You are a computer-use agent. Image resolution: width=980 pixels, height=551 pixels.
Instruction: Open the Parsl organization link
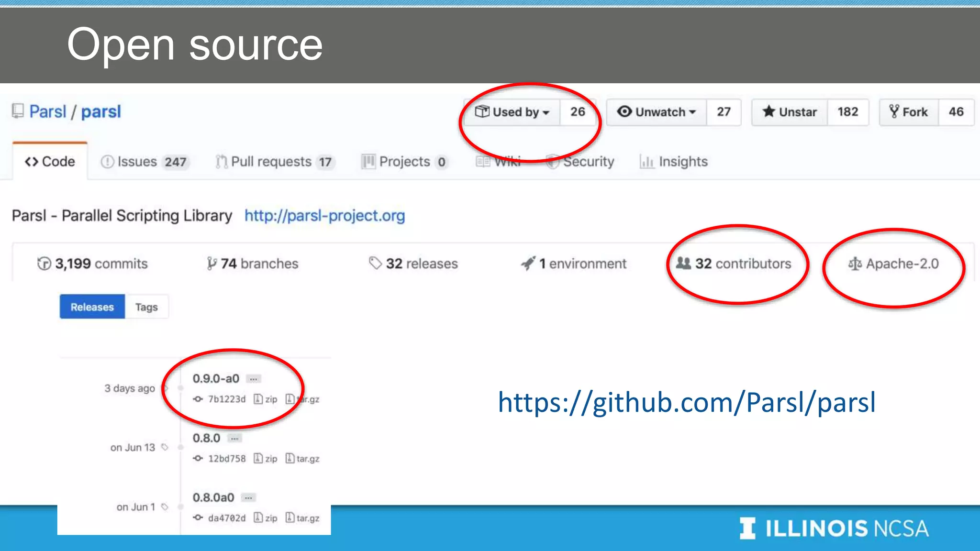[x=48, y=111]
